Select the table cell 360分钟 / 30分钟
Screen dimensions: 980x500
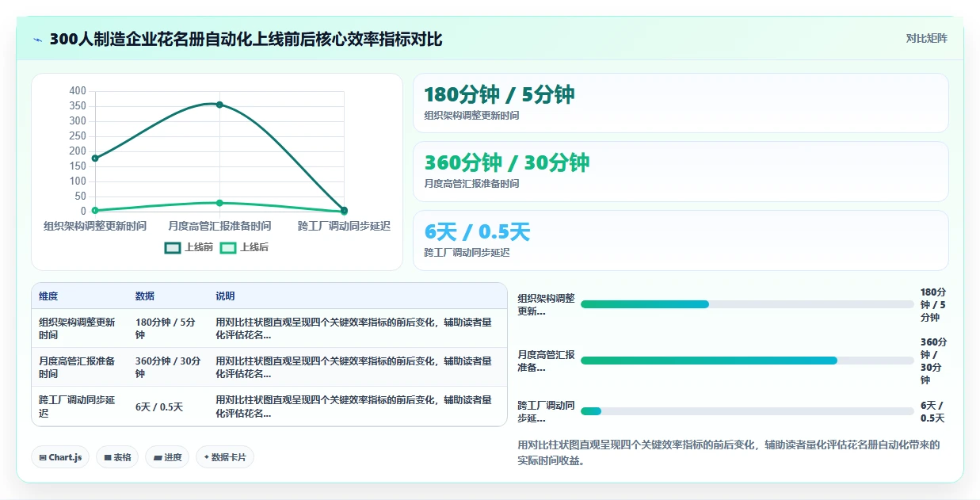pyautogui.click(x=168, y=368)
